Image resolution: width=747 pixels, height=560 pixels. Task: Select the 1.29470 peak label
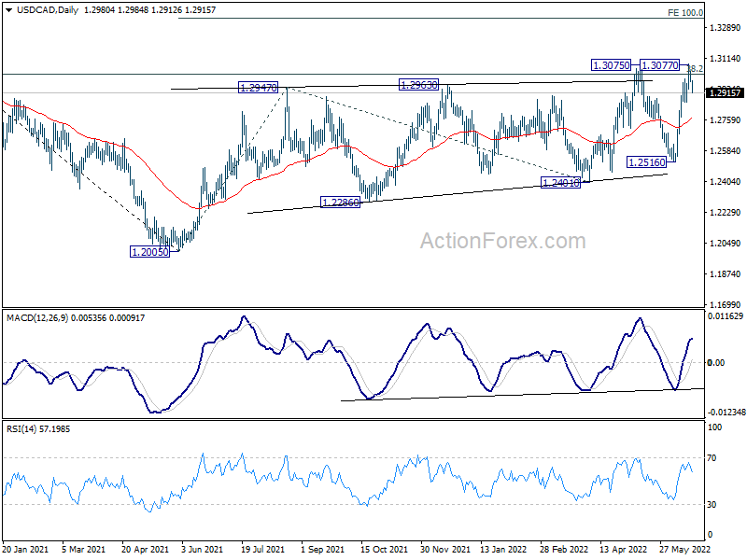click(261, 87)
